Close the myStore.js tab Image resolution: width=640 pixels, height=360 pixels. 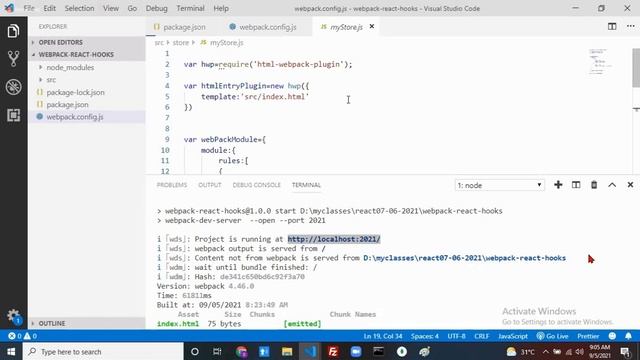[372, 27]
